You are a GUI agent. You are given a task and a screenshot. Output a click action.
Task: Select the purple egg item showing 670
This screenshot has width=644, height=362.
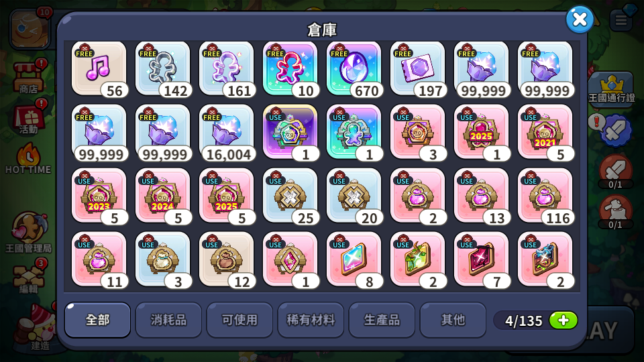[x=354, y=69]
